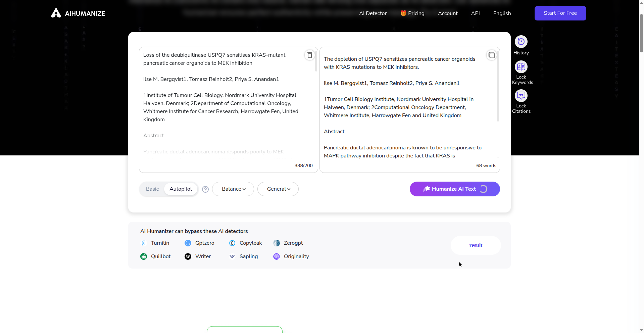The height and width of the screenshot is (333, 644).
Task: Click the Originality label
Action: 296,256
